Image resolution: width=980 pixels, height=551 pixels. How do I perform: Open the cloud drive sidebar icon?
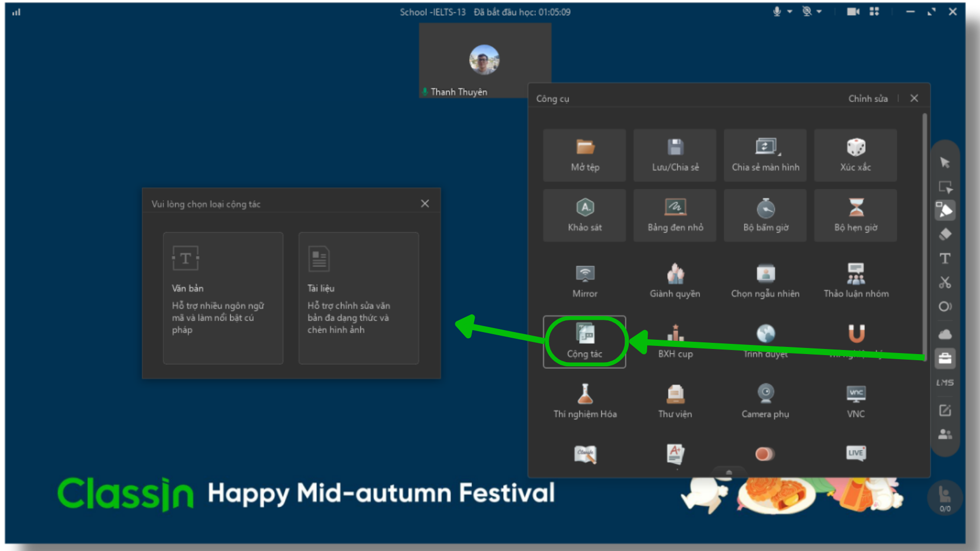click(945, 334)
